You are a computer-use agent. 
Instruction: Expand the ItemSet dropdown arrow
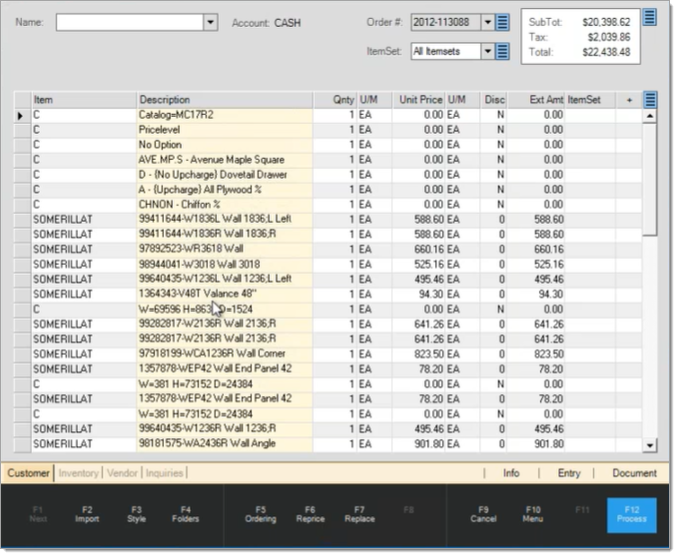(x=487, y=51)
